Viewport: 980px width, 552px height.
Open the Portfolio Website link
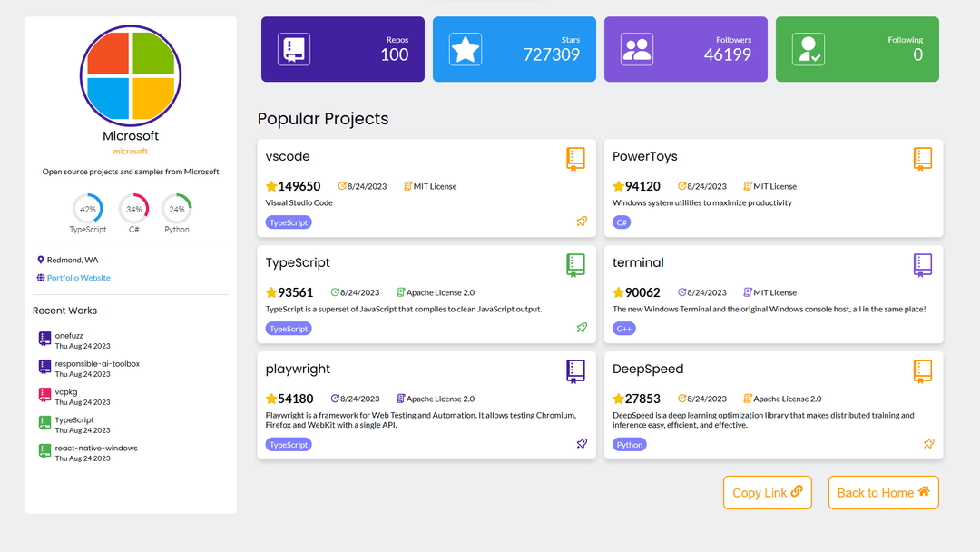click(78, 278)
